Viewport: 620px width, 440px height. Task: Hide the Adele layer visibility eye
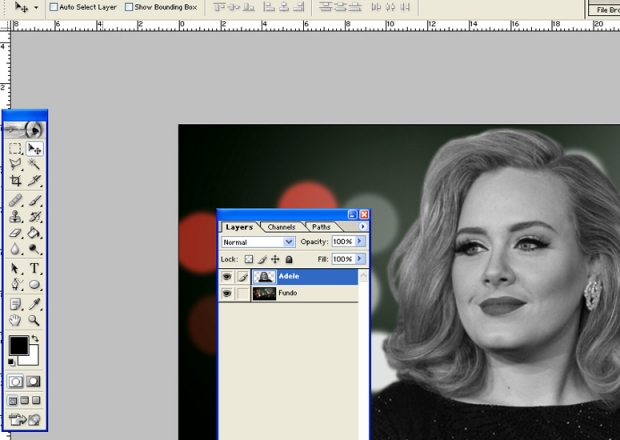[x=226, y=276]
